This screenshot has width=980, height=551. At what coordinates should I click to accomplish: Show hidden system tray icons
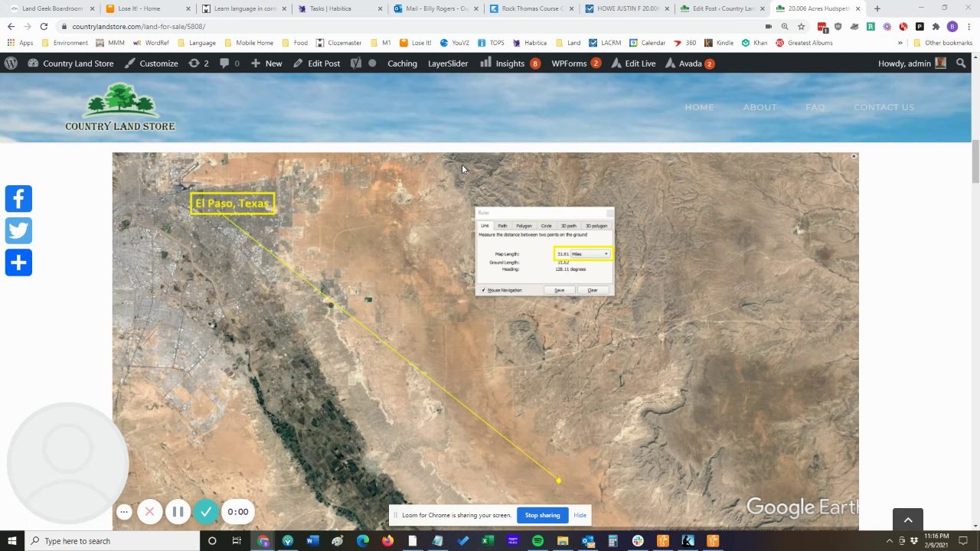click(891, 541)
